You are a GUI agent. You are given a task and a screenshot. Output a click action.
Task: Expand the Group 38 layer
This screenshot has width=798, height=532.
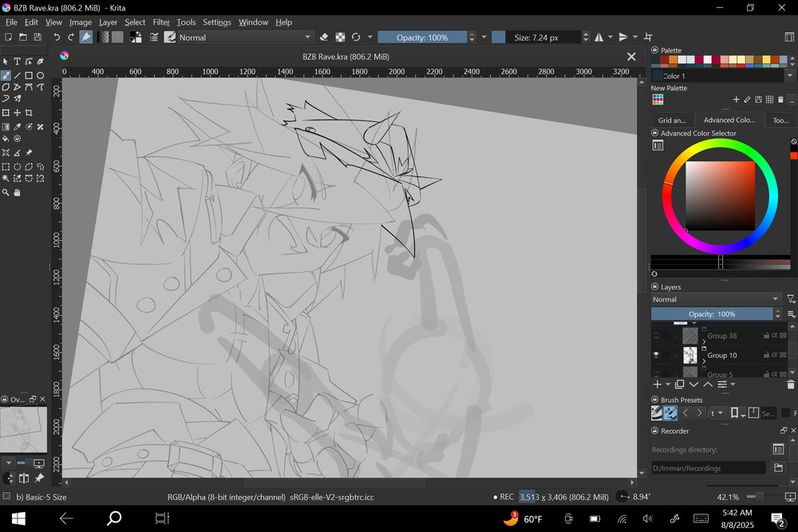pos(704,341)
